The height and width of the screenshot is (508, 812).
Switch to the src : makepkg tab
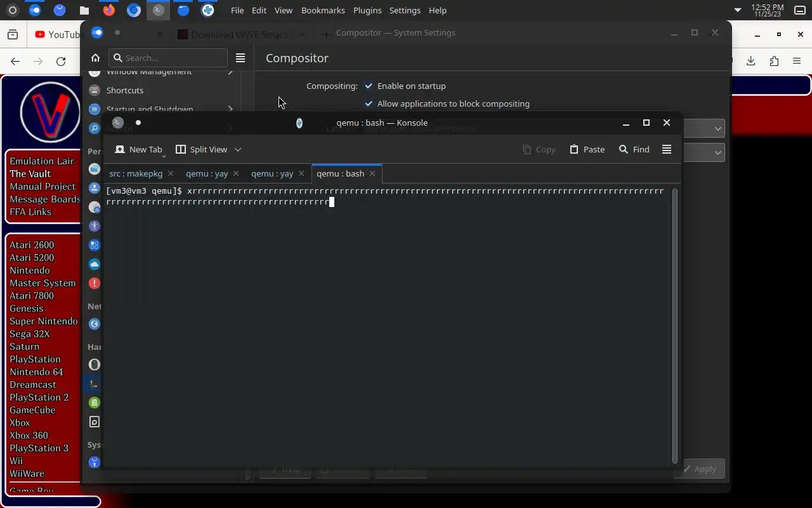click(x=136, y=173)
